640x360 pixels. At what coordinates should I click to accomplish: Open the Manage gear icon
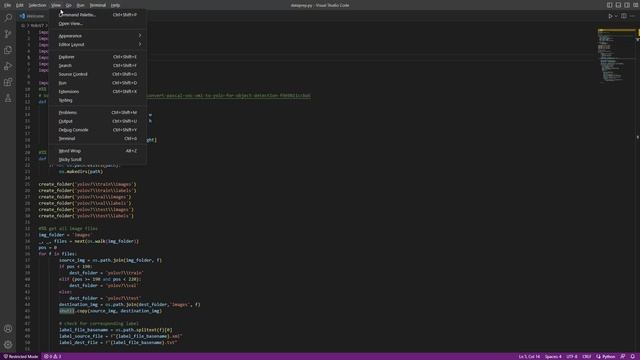8,344
